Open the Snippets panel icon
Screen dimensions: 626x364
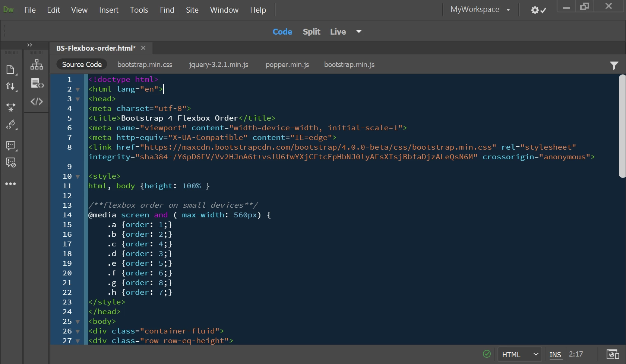click(37, 83)
